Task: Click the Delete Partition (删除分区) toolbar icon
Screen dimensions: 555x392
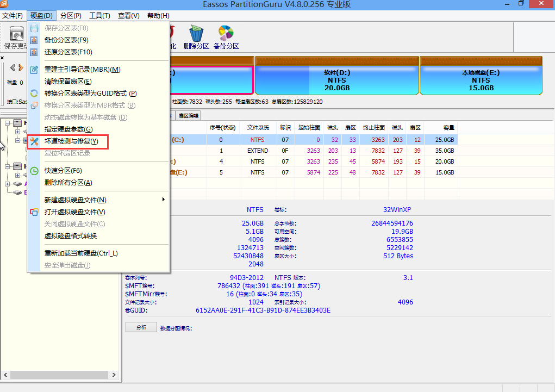Action: coord(196,37)
